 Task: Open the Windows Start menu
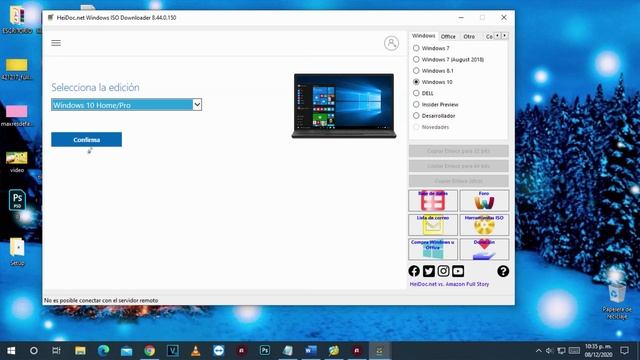pos(11,351)
